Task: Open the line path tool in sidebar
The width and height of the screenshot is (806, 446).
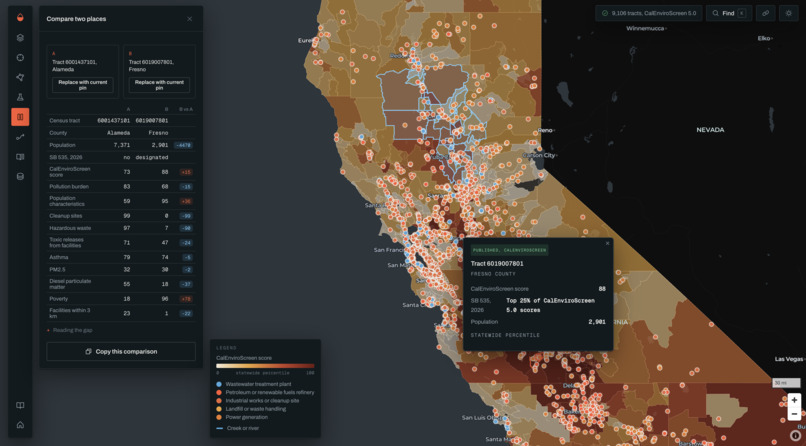Action: pos(20,137)
